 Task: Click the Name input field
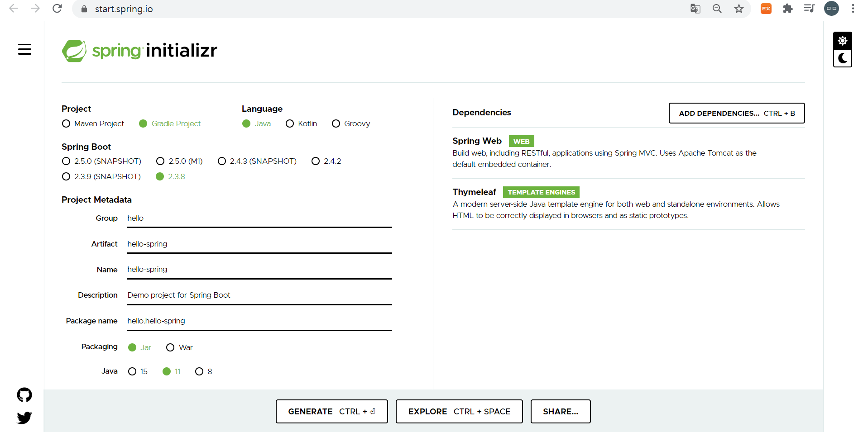(x=259, y=270)
